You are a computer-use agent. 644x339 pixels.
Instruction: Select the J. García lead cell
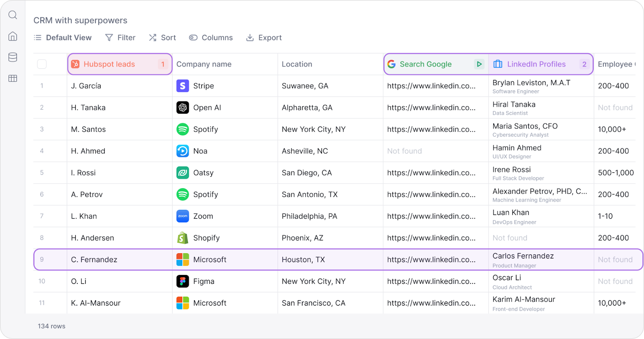point(120,86)
